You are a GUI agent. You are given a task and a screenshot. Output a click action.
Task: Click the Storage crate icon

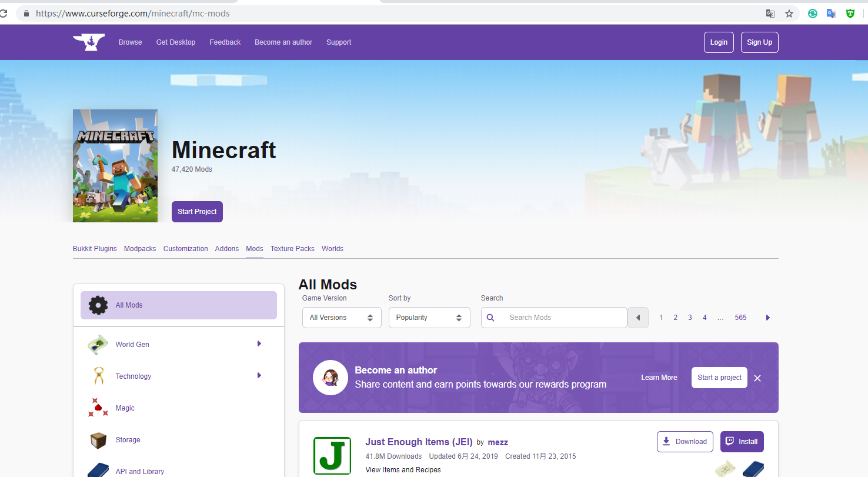pos(98,440)
